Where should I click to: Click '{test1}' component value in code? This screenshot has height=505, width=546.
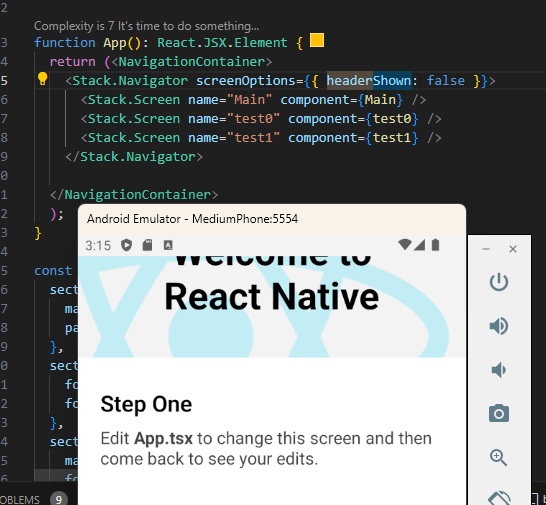pos(392,138)
